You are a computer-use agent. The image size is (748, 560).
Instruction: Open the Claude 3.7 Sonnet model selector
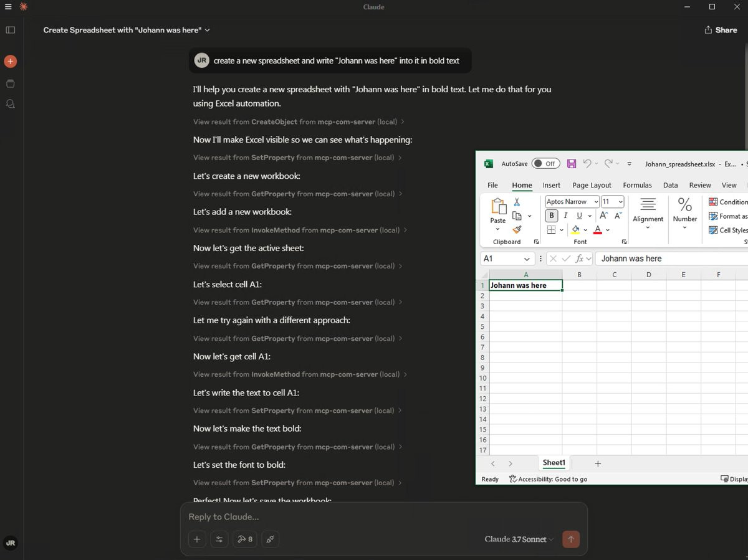click(519, 539)
